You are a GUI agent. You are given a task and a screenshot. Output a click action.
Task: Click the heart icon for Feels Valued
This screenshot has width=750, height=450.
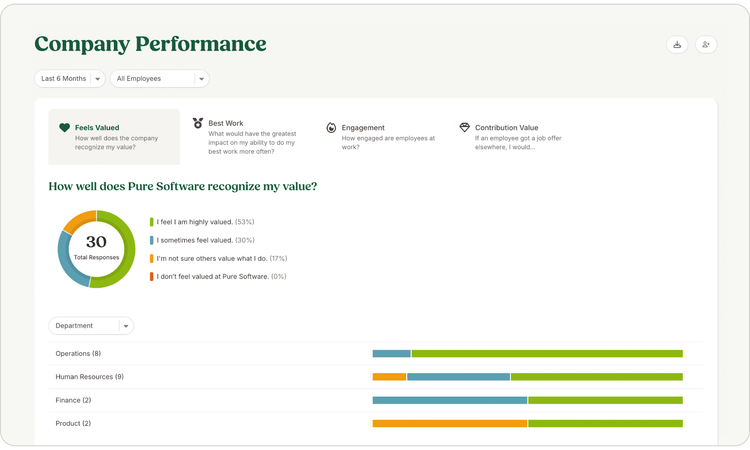(x=65, y=127)
